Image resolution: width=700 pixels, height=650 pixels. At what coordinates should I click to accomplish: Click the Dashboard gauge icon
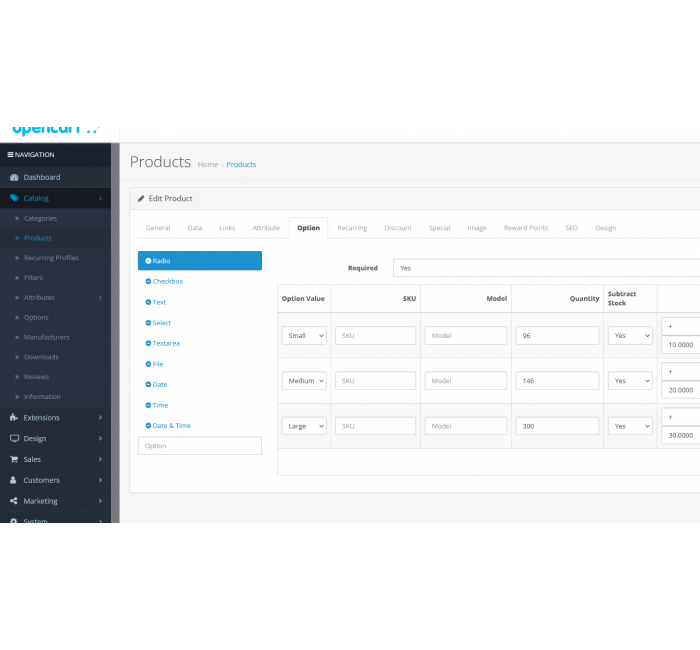(x=14, y=177)
